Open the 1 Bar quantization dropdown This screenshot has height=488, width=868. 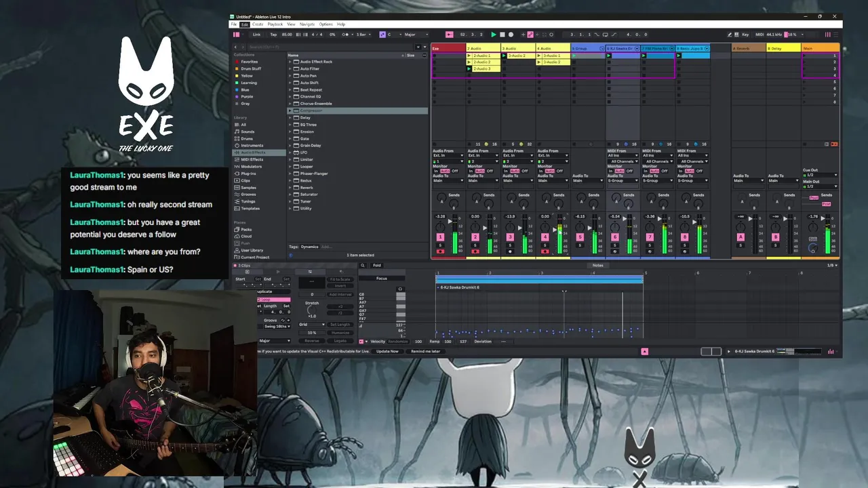point(363,35)
